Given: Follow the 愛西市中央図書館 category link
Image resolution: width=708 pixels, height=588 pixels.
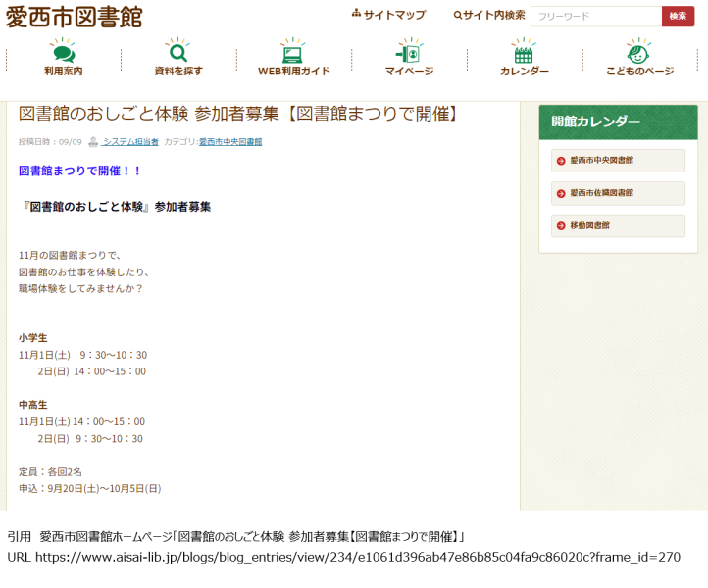Looking at the screenshot, I should click(x=230, y=142).
